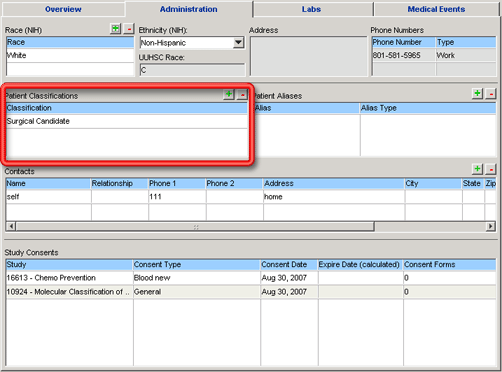Add a new Patient Alias
Screen dimensions: 502x372
click(x=477, y=94)
